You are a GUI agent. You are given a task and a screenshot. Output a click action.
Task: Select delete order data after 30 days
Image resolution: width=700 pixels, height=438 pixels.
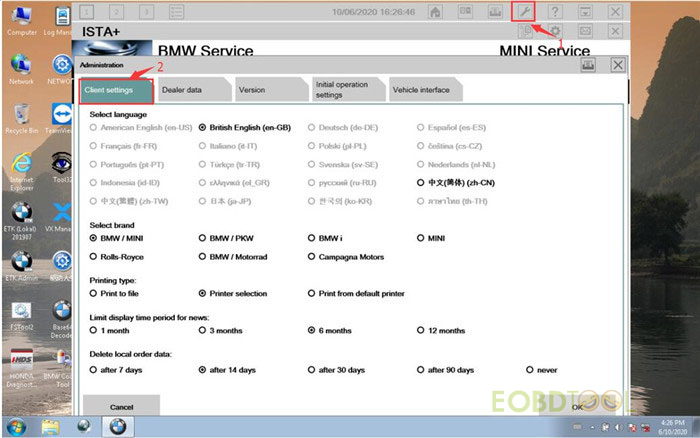pyautogui.click(x=312, y=369)
